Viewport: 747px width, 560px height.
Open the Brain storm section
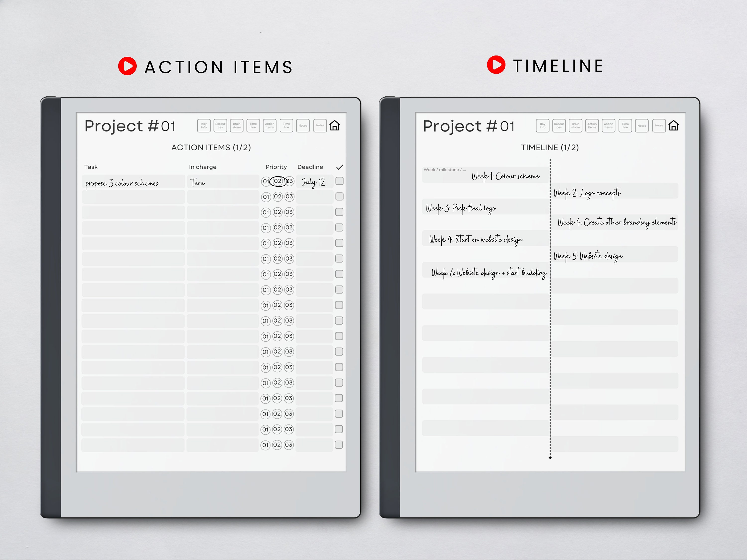point(237,126)
